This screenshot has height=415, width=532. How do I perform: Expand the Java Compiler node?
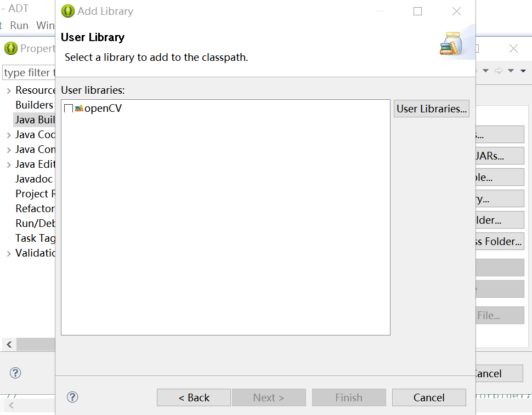(x=9, y=150)
